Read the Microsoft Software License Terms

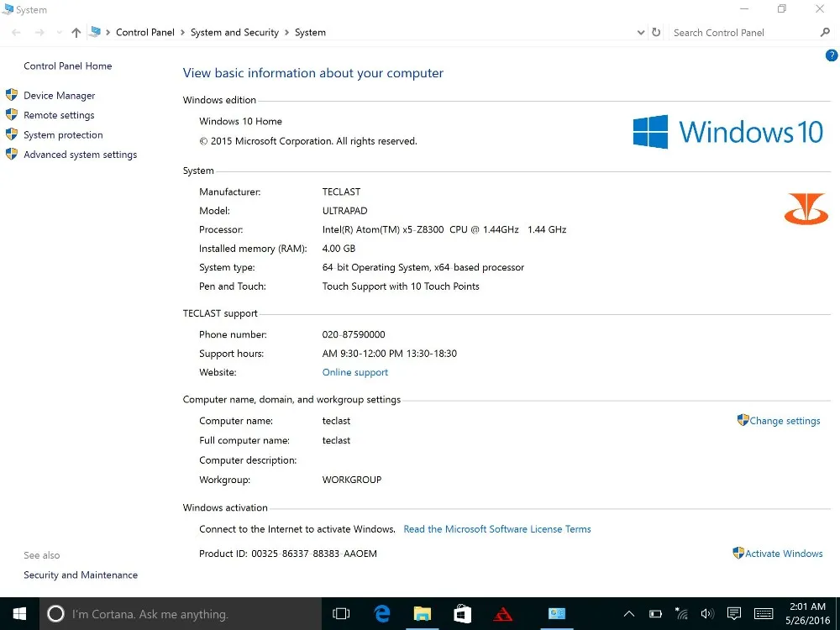point(497,529)
